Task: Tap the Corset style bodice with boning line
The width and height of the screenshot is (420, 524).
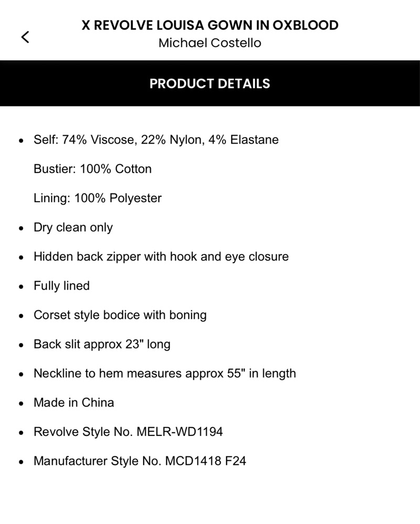Action: pos(120,315)
